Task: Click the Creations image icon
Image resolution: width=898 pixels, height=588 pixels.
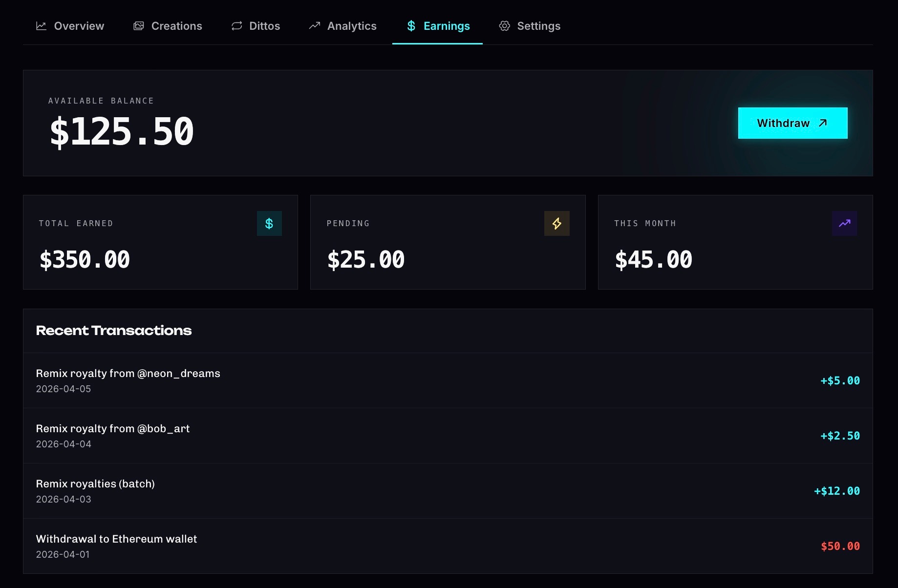Action: 139,26
